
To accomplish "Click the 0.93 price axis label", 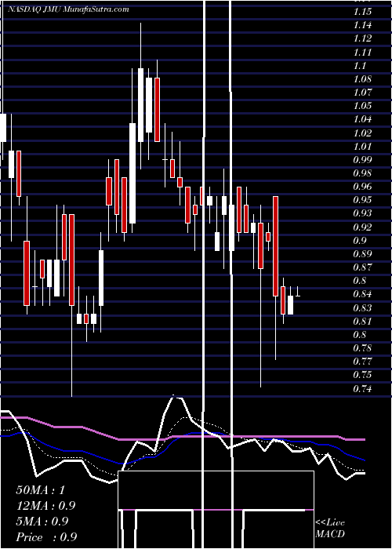I will pyautogui.click(x=362, y=213).
